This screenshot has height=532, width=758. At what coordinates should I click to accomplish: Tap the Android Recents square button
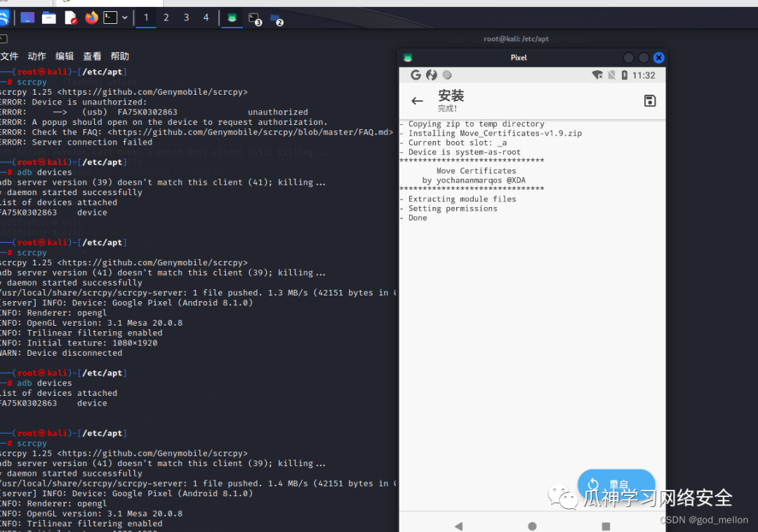tap(606, 526)
